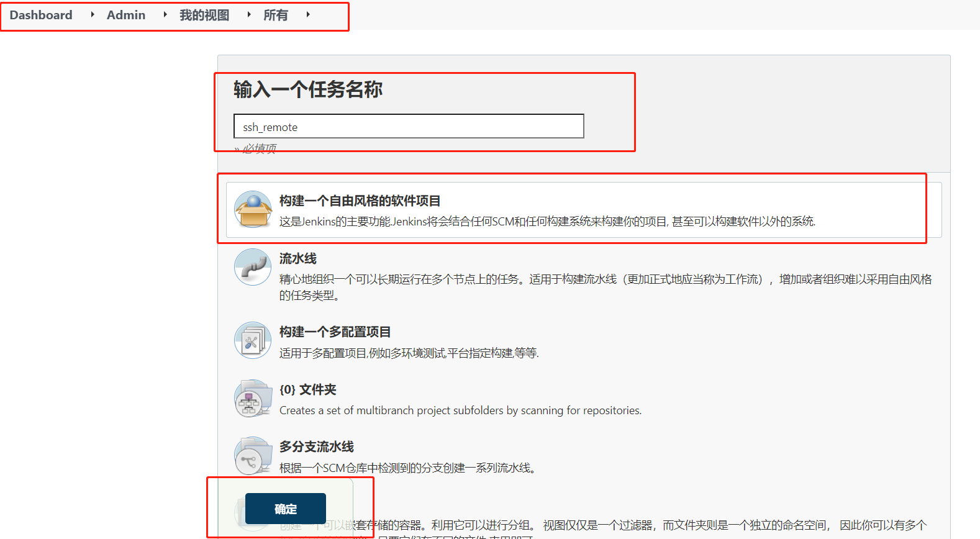Viewport: 980px width, 539px height.
Task: Click the heading 输入一个任务名称
Action: (x=308, y=89)
